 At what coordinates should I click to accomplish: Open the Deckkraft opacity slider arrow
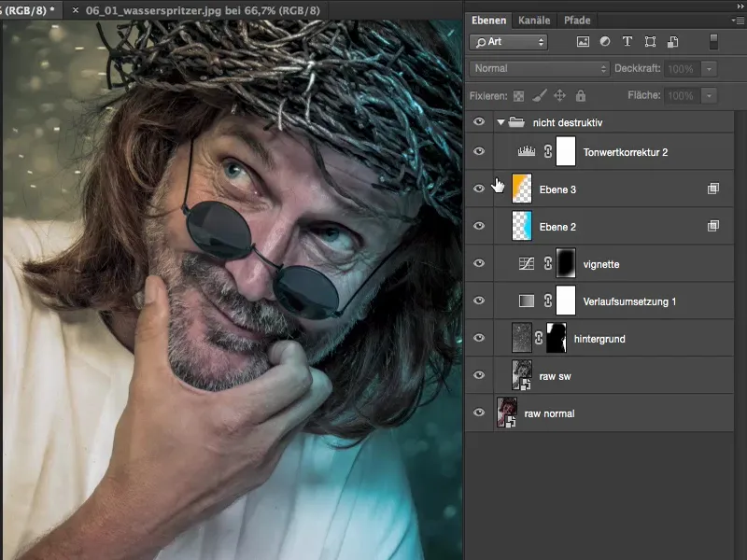(x=709, y=69)
